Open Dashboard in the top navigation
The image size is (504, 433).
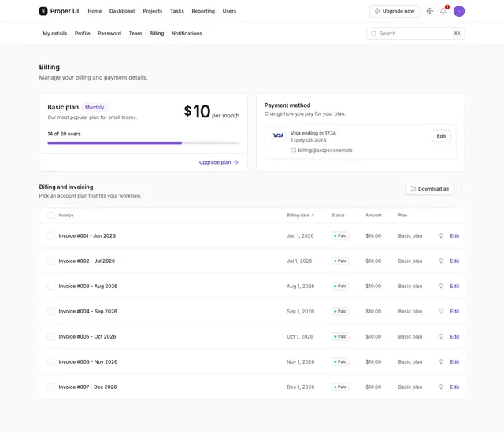coord(122,11)
